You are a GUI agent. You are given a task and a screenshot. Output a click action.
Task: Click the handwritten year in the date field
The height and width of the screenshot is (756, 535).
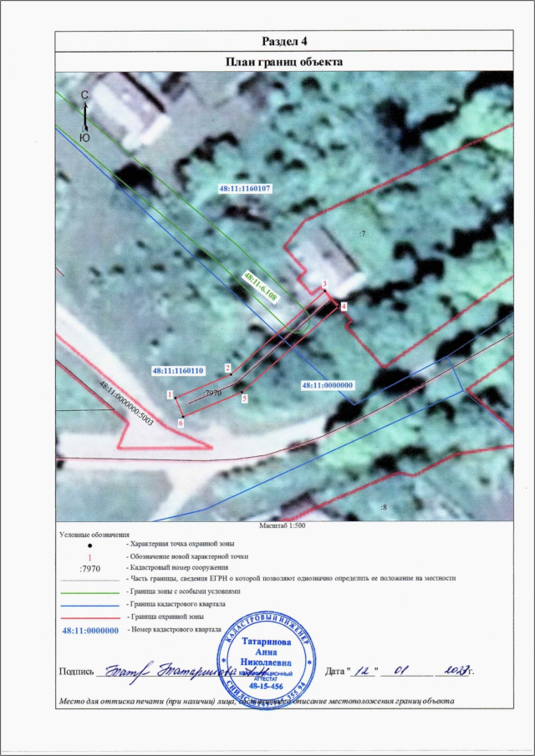pos(452,670)
